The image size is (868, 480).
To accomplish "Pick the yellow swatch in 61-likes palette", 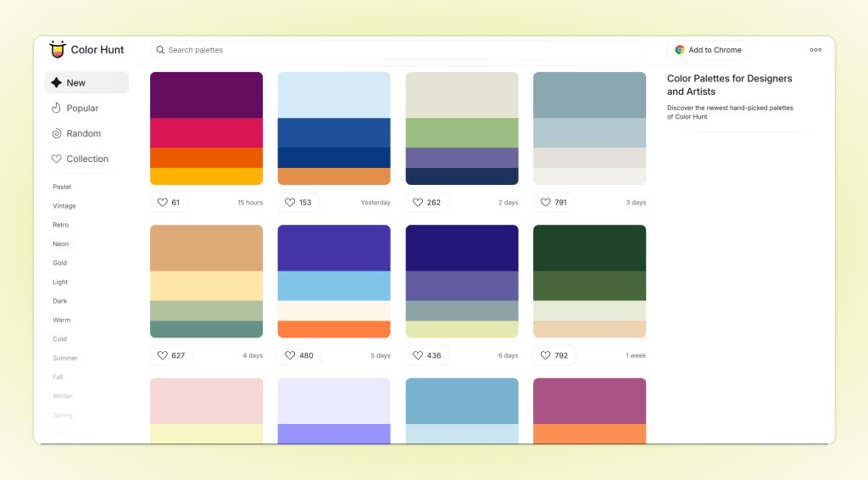I will coord(207,176).
